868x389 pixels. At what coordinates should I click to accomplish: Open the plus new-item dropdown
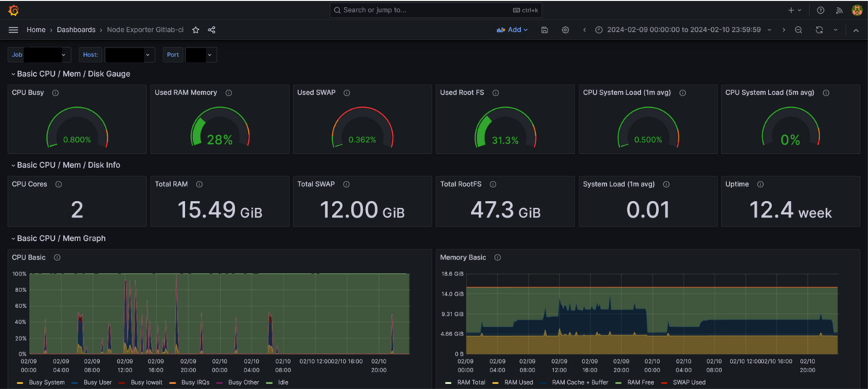click(795, 10)
